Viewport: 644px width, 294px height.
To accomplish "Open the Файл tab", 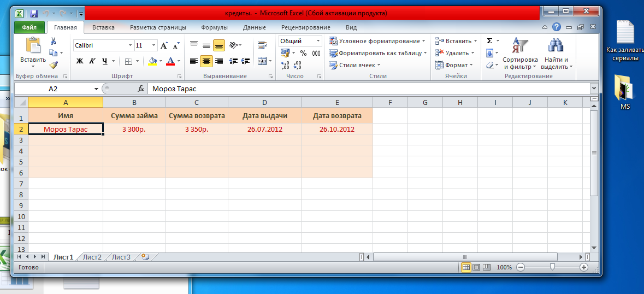I will 29,27.
